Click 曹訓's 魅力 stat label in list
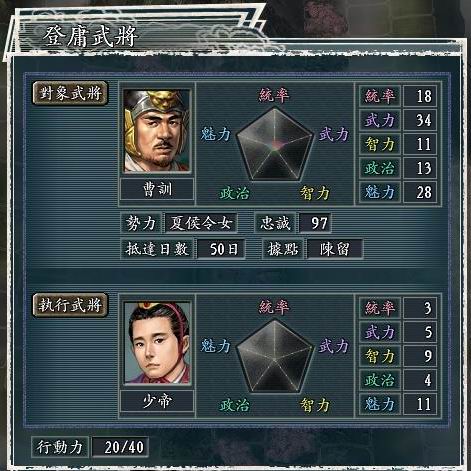The width and height of the screenshot is (471, 471). point(380,192)
